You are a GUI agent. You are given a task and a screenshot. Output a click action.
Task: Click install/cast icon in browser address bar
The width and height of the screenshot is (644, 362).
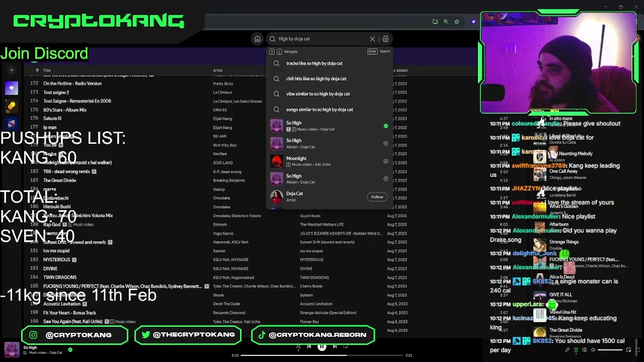(x=435, y=22)
